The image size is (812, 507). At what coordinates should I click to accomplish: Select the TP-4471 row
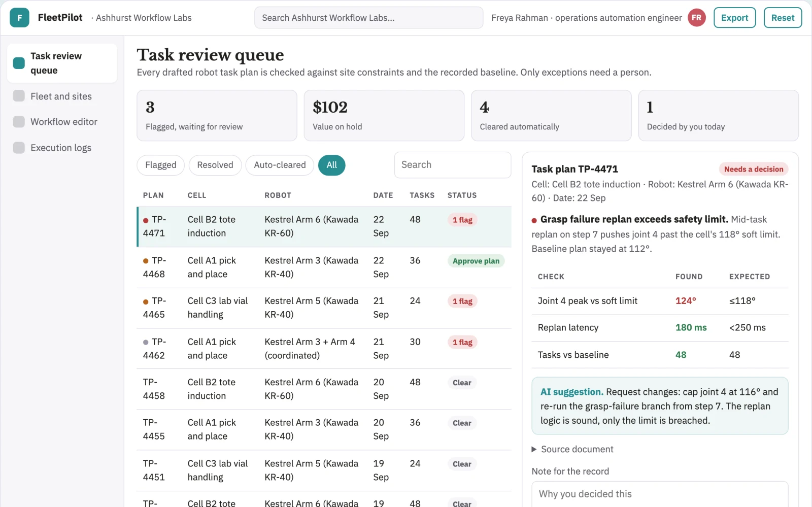point(324,226)
